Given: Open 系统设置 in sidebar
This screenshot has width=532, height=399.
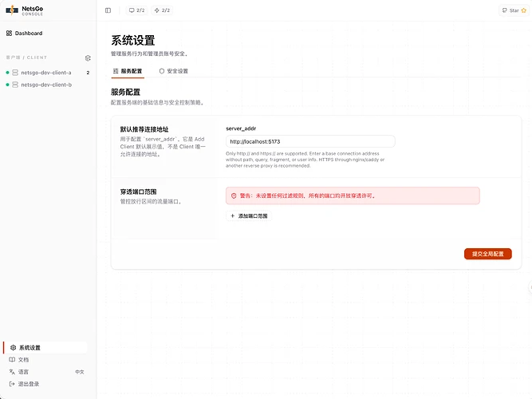Looking at the screenshot, I should [45, 348].
